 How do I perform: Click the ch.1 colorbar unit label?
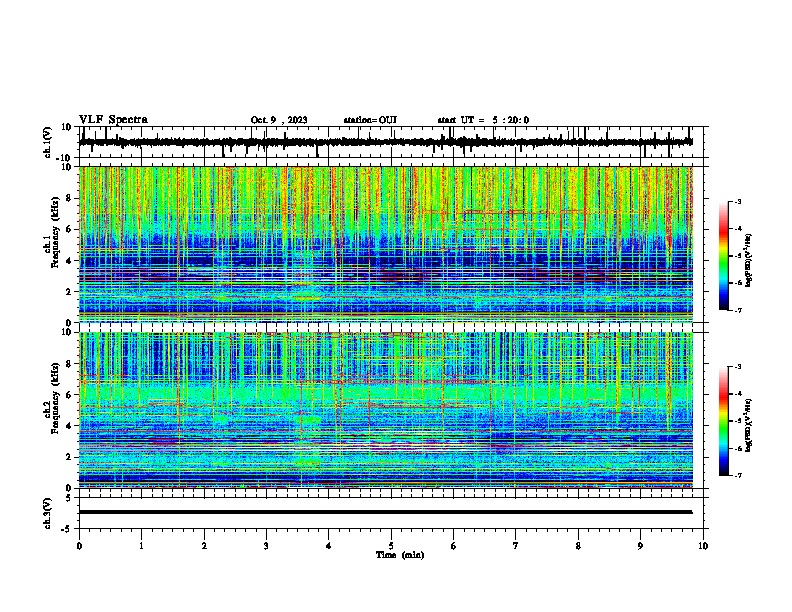point(748,260)
